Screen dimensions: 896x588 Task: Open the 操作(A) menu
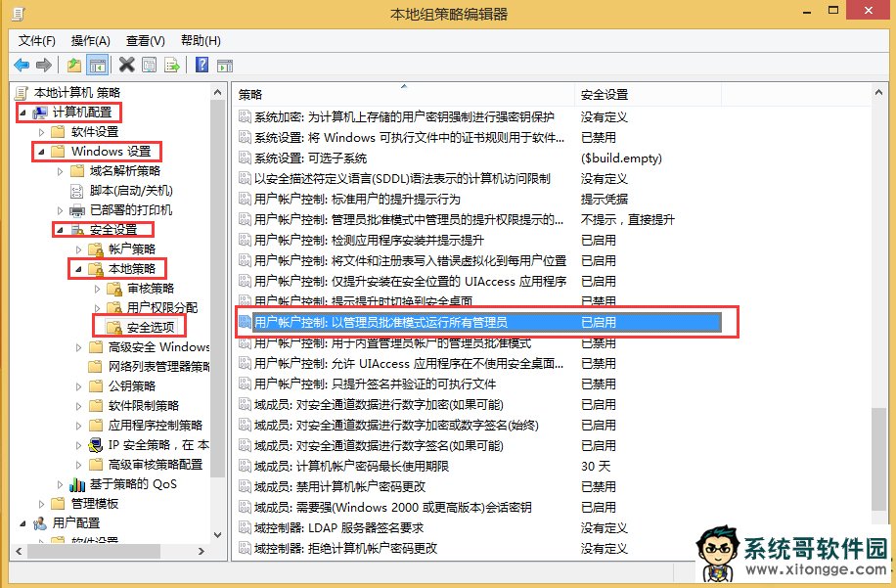pos(90,40)
